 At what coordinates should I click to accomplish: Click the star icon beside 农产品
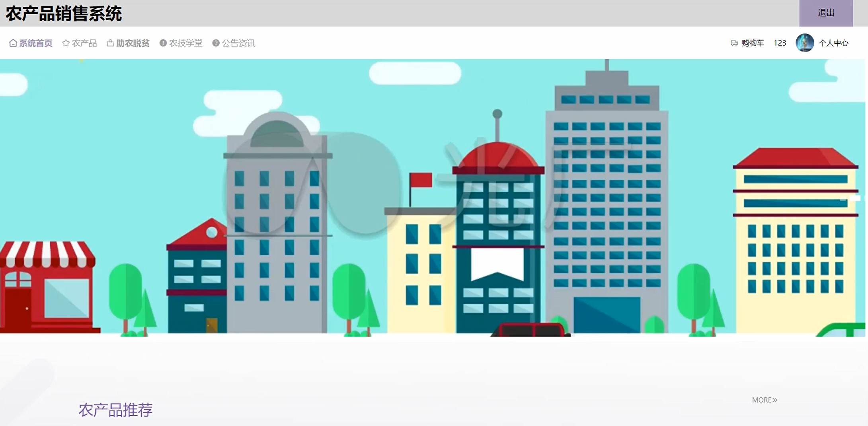coord(66,43)
